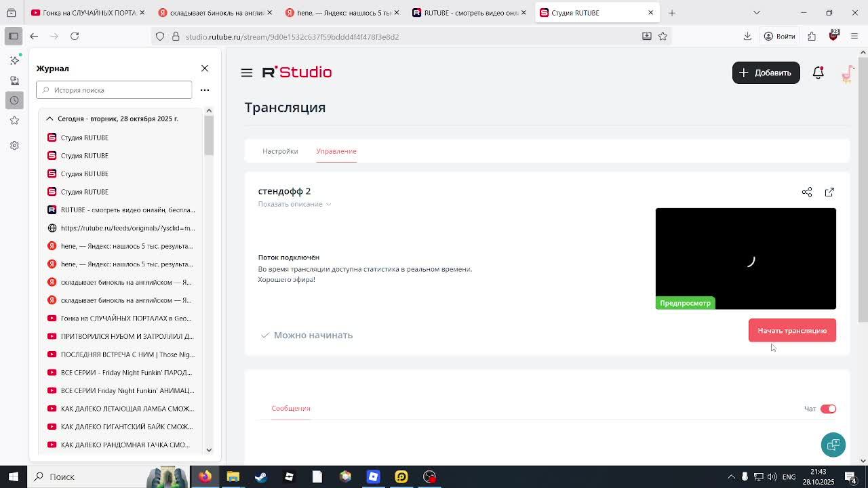Switch to the Гонка на СЛУЧАЙНЫХ ПОРТА browser tab

[87, 13]
